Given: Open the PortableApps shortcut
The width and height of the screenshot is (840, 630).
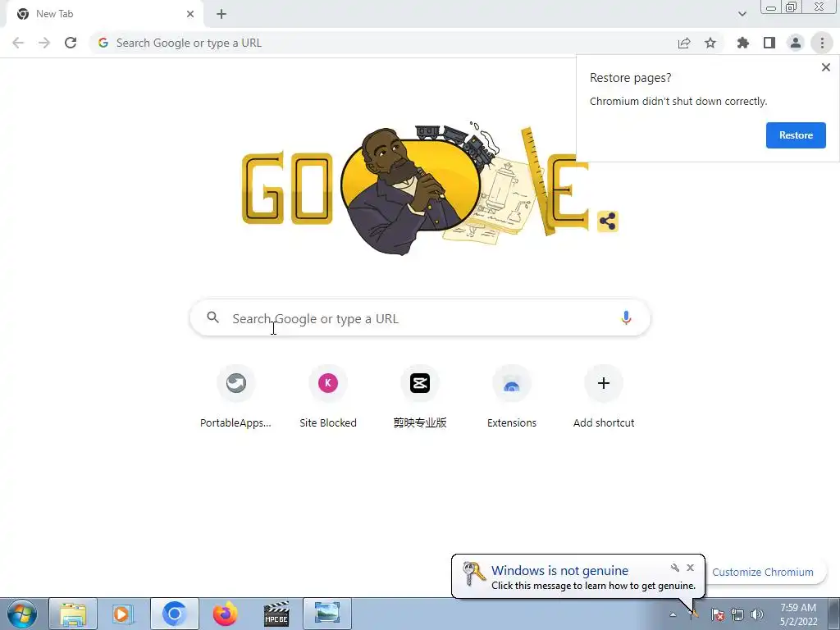Looking at the screenshot, I should [235, 398].
